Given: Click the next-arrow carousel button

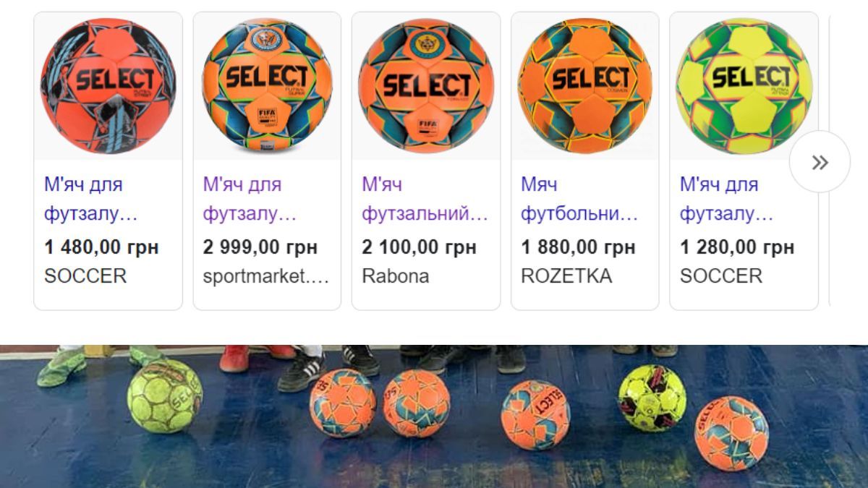Looking at the screenshot, I should (819, 162).
